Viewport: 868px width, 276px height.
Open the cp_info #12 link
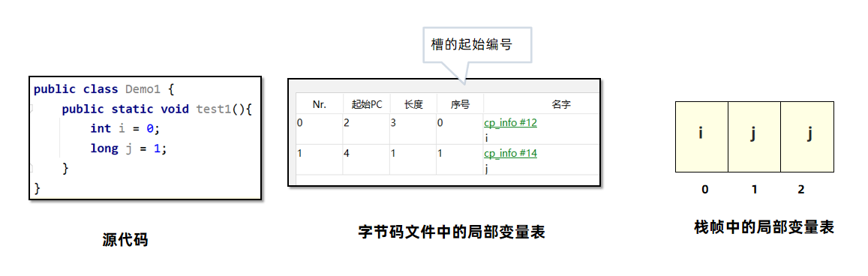coord(510,123)
